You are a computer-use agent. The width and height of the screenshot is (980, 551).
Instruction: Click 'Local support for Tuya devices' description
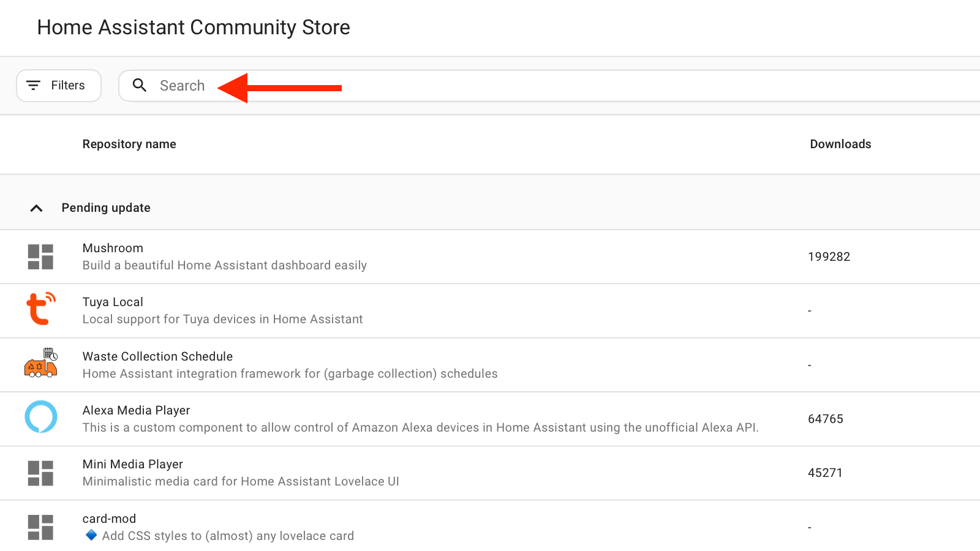pos(222,319)
